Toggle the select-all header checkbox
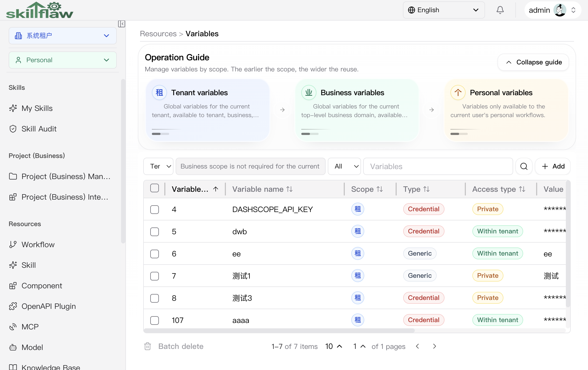 155,188
